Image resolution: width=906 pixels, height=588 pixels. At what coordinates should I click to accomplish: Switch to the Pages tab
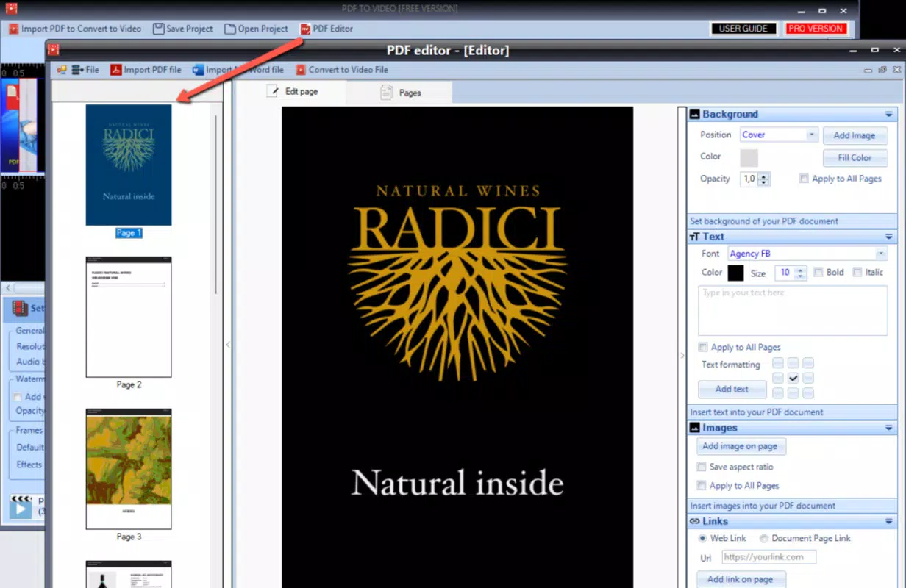pos(401,93)
